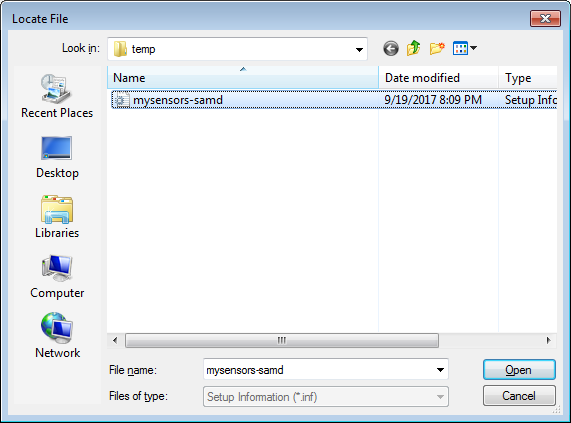Viewport: 571px width, 423px height.
Task: Expand the Look in folder dropdown
Action: 359,49
